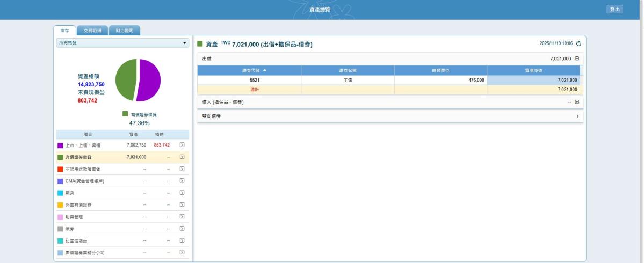Click the refresh icon beside the timestamp
644x263 pixels.
tap(578, 43)
